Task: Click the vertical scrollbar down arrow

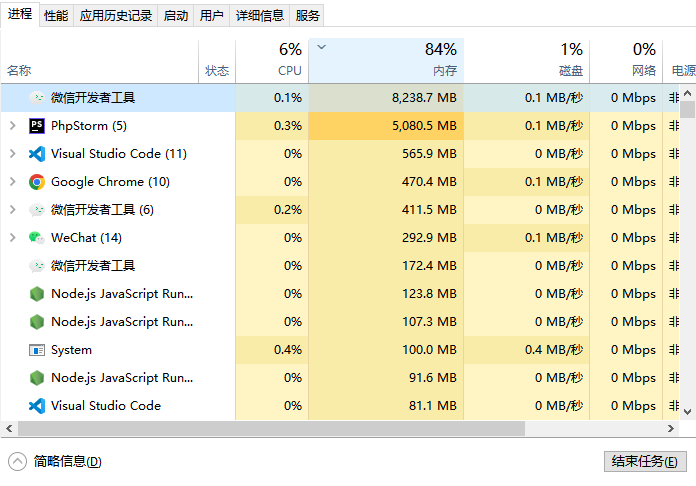Action: [x=688, y=412]
